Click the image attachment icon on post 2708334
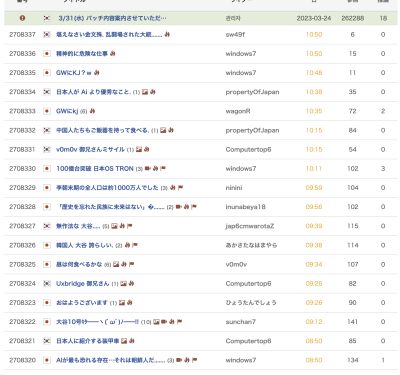Viewport: 400px width, 375px height. (x=145, y=92)
